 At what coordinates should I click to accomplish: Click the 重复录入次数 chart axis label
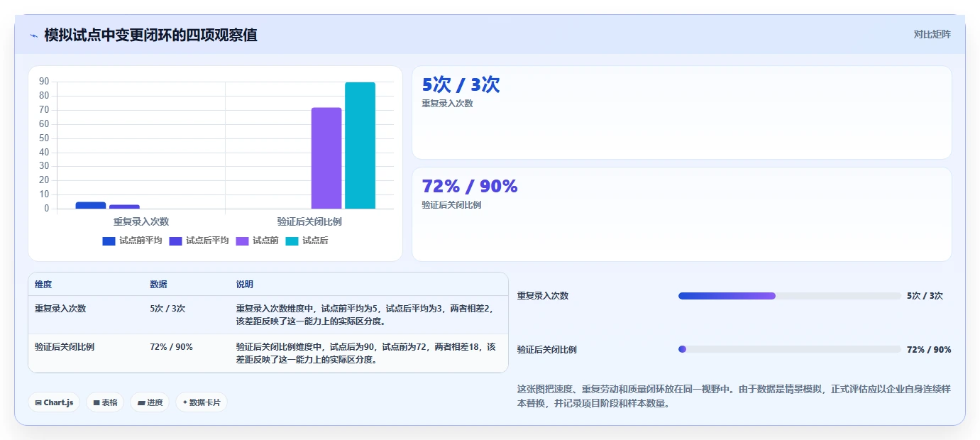(141, 221)
